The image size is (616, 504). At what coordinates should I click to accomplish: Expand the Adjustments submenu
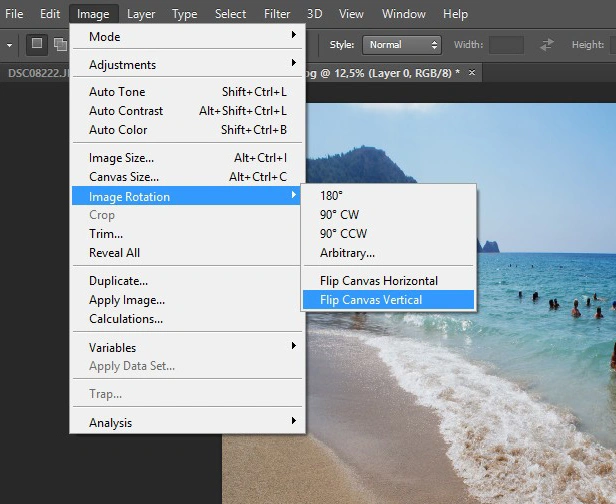[x=187, y=64]
